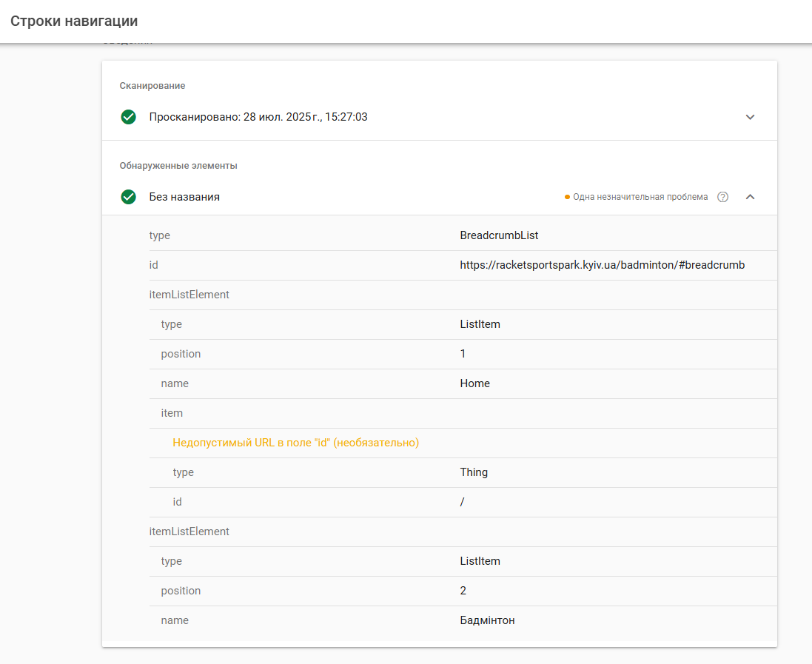Collapse the 'Без названия' element chevron
The image size is (812, 664).
(750, 197)
